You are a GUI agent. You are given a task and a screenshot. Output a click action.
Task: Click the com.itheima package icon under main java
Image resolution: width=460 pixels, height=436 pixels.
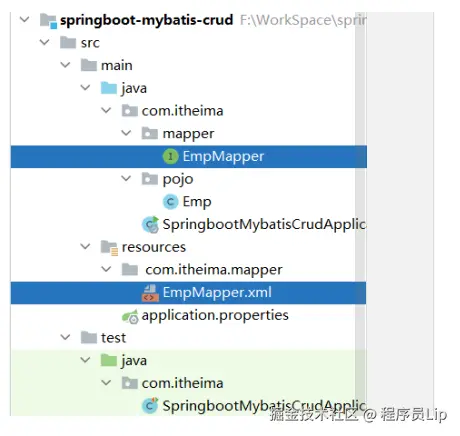[129, 111]
